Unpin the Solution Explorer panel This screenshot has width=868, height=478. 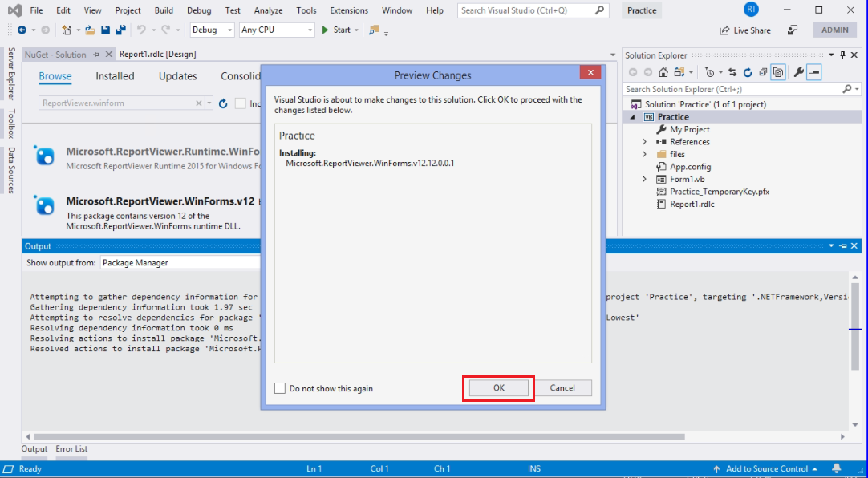841,55
